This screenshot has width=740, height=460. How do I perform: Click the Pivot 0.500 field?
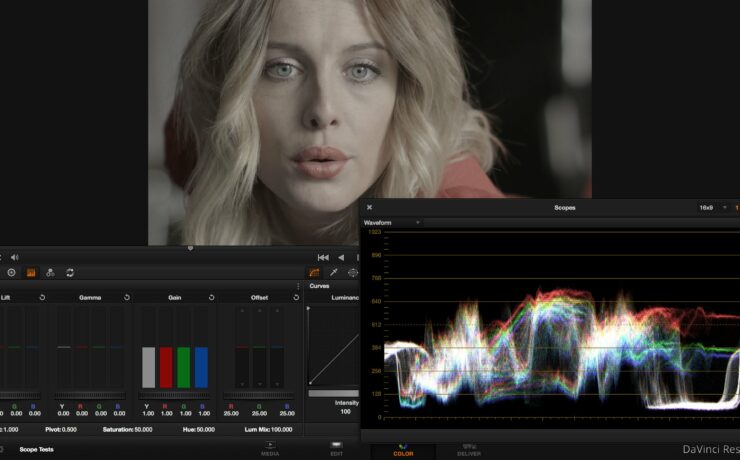click(61, 429)
